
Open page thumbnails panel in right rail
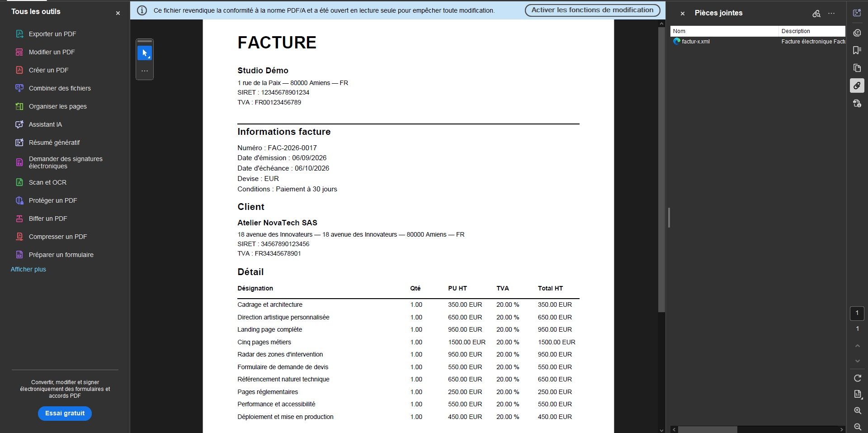tap(857, 68)
